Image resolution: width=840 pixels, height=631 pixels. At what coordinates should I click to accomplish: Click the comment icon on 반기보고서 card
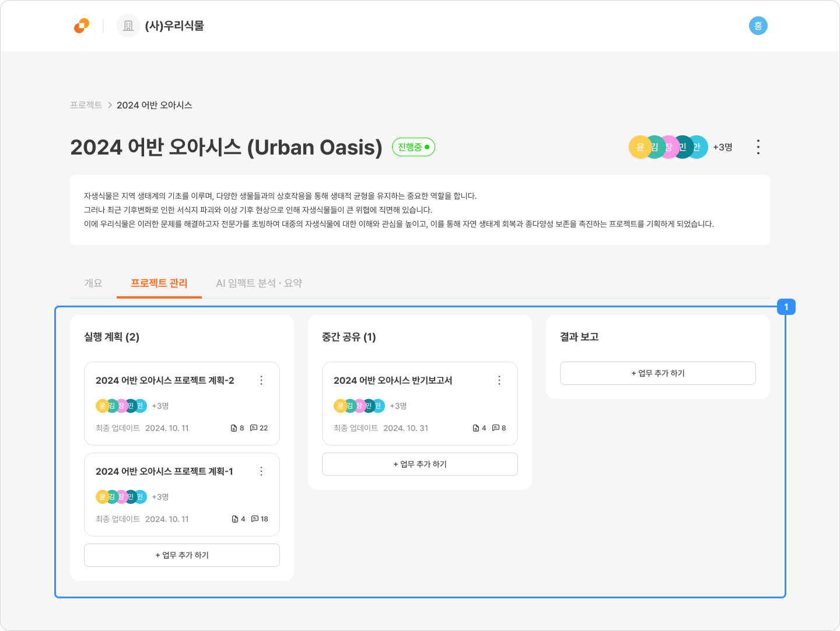[495, 428]
